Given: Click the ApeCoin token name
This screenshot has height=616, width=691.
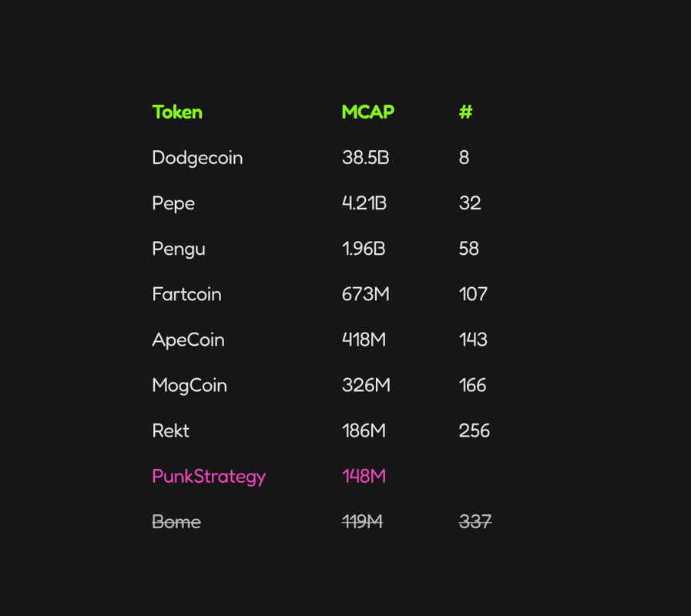Looking at the screenshot, I should (188, 340).
